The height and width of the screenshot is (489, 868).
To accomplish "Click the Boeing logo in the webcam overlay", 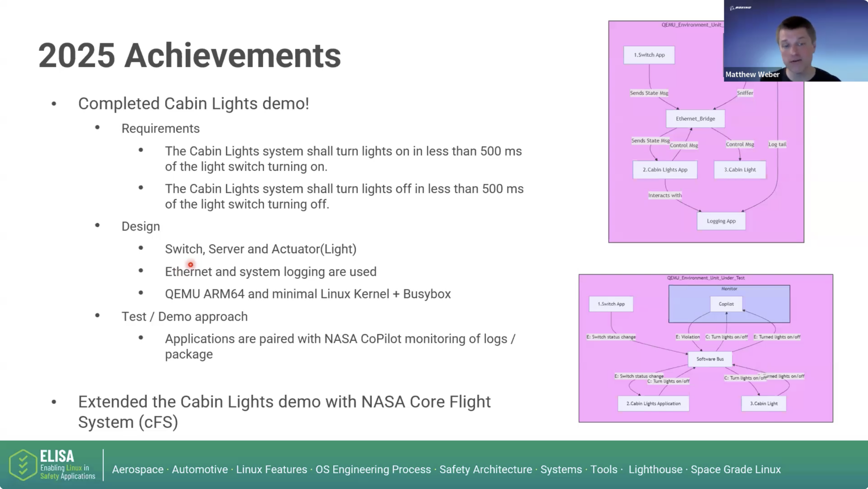I will click(740, 7).
